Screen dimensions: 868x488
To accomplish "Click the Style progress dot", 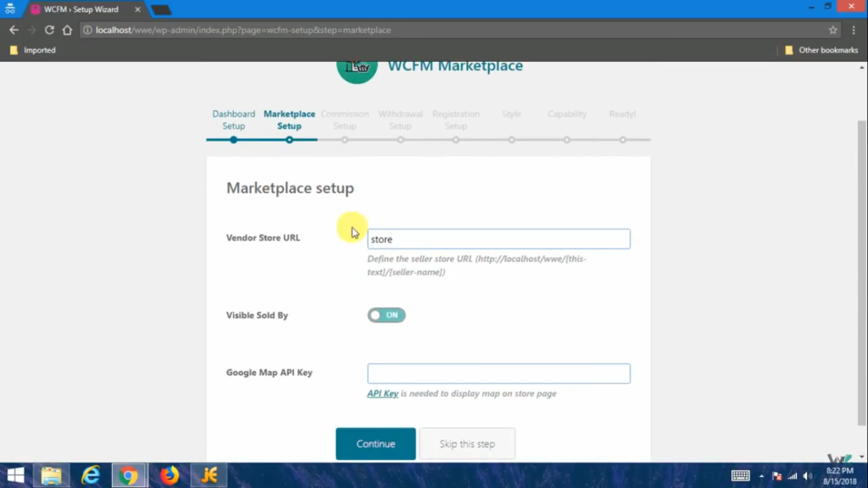I will click(x=511, y=140).
